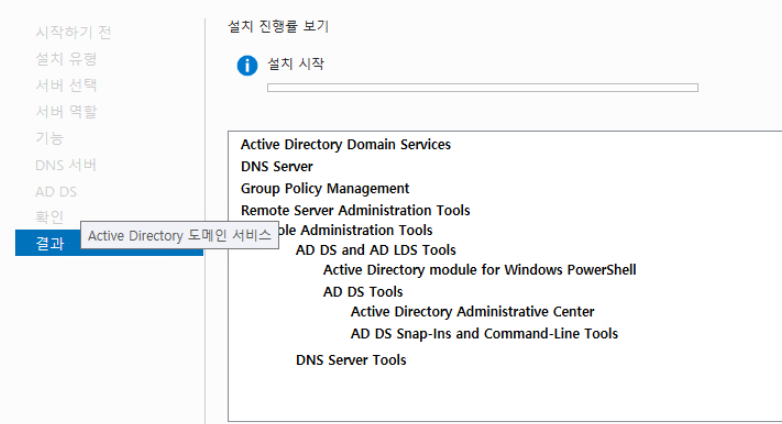Click the 설치 진행률 보기 heading

278,26
